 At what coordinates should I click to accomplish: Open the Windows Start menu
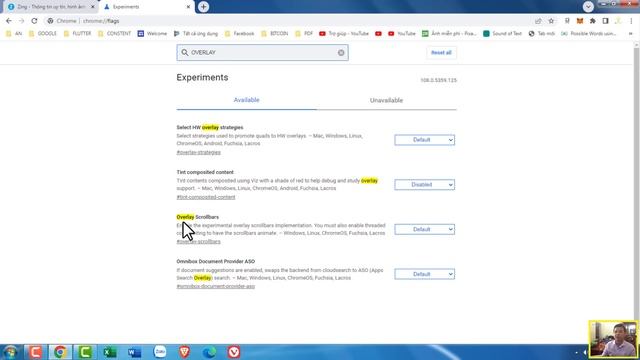(11, 352)
